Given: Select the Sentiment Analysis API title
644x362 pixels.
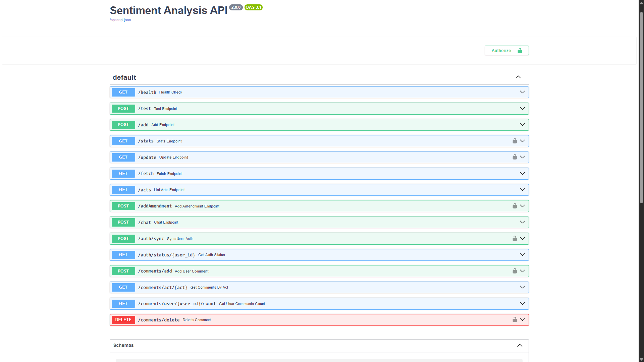Looking at the screenshot, I should point(168,10).
